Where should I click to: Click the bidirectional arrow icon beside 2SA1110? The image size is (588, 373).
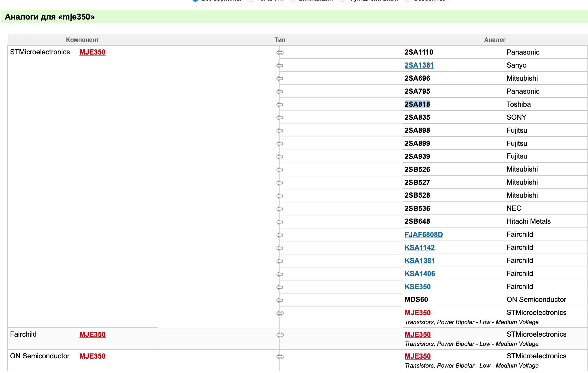tap(280, 52)
